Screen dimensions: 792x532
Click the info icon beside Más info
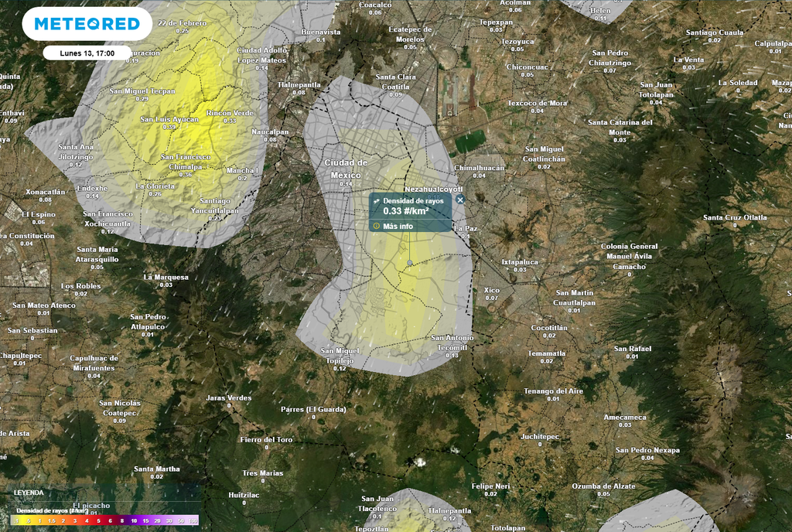point(377,225)
